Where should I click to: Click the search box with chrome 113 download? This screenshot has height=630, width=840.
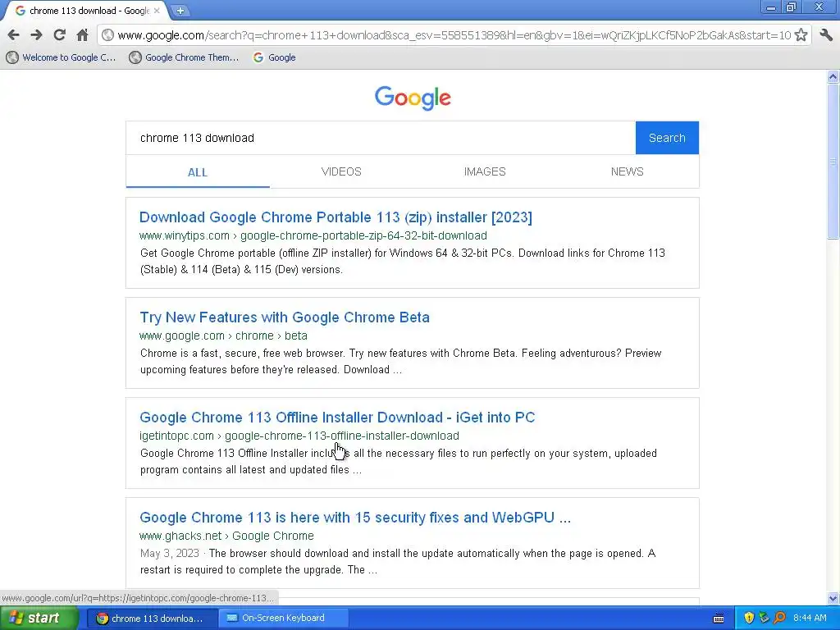coord(381,138)
